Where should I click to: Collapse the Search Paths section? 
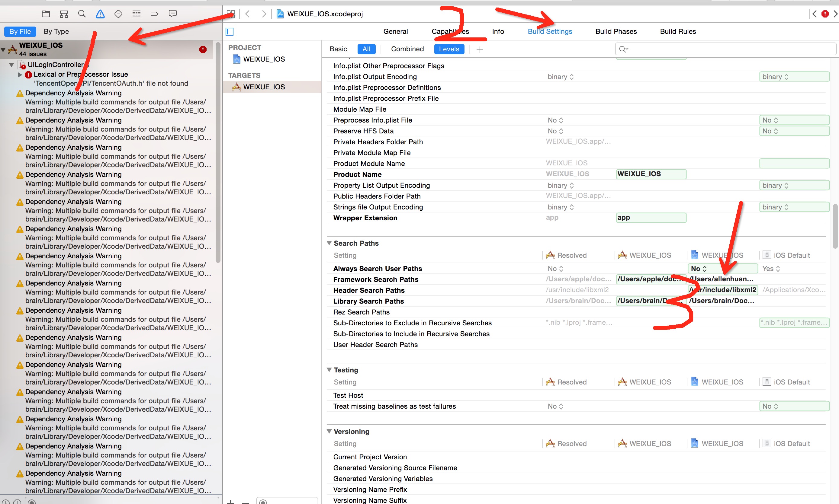point(329,243)
